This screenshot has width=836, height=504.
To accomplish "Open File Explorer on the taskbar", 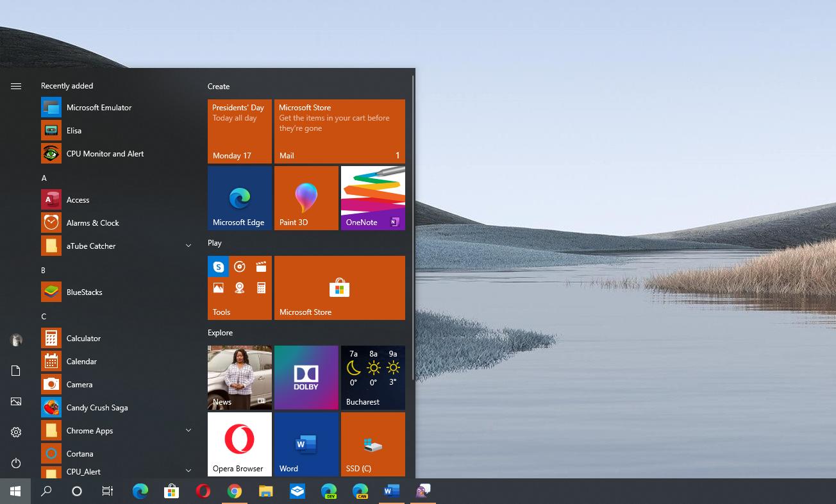I will tap(265, 491).
